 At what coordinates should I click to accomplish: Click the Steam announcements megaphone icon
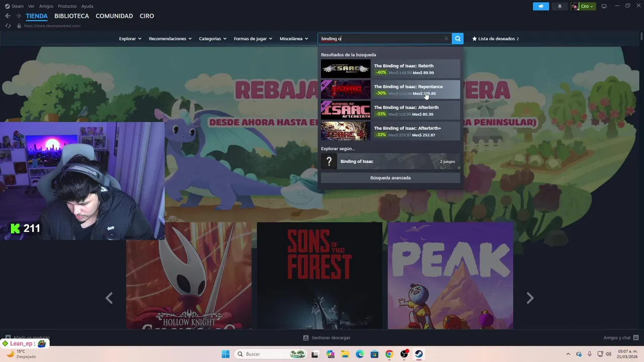pos(541,6)
